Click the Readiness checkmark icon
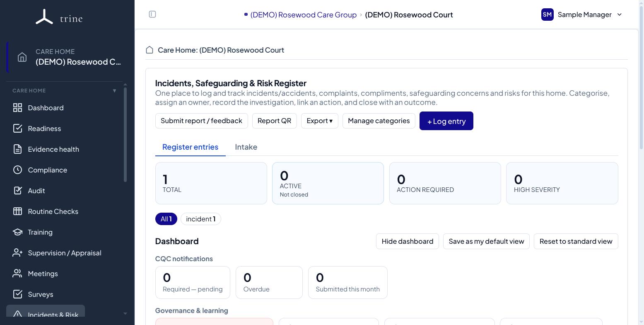Viewport: 644px width, 325px height. tap(17, 129)
